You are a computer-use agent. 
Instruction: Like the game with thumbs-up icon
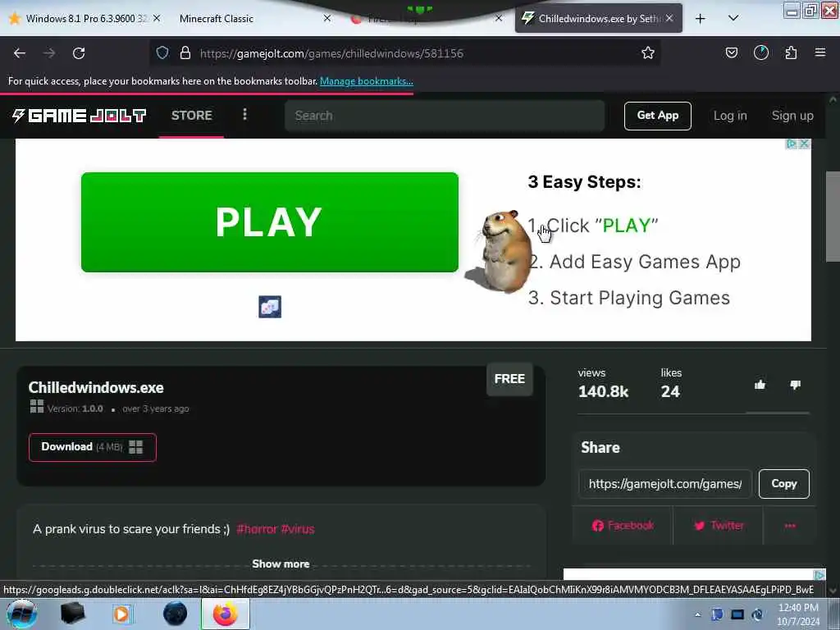point(760,385)
